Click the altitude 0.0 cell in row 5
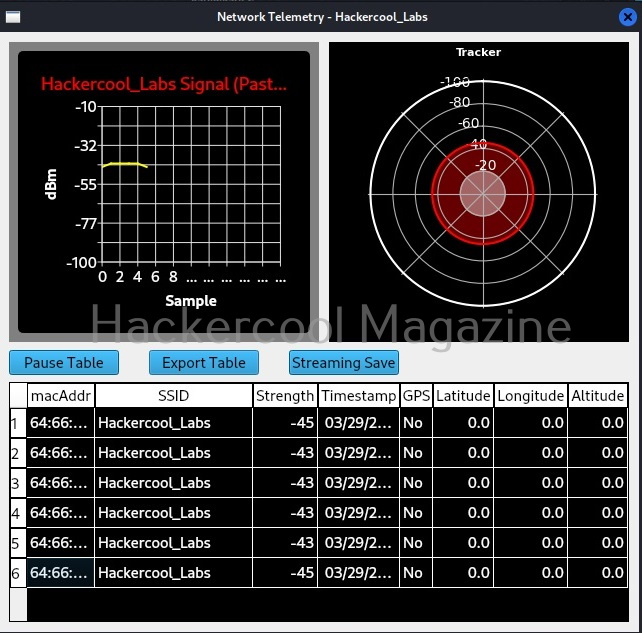The image size is (642, 633). click(x=598, y=543)
